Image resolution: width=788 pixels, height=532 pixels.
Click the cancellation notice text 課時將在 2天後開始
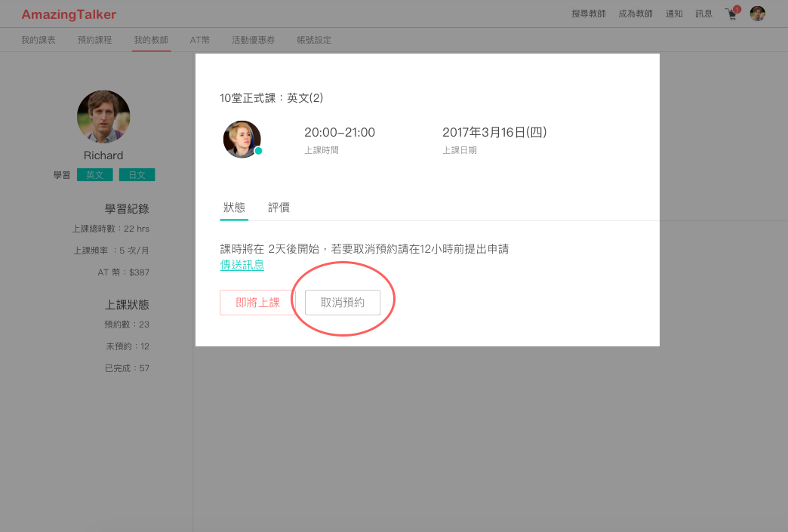(x=365, y=249)
